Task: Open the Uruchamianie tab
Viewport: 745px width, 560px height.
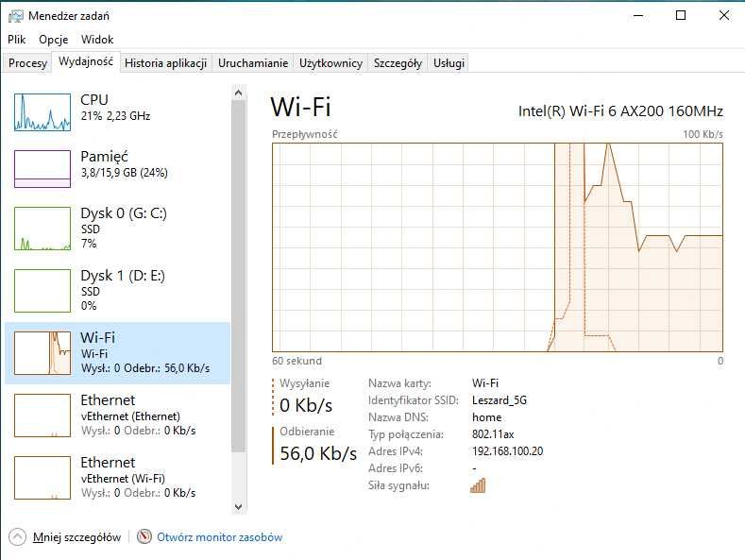Action: click(253, 62)
